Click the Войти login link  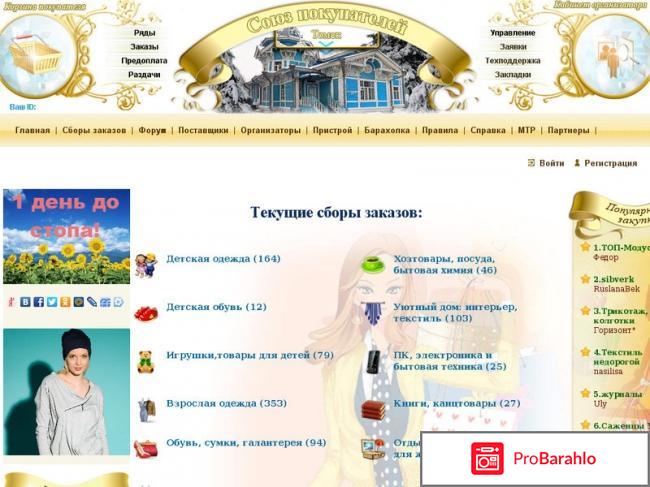pyautogui.click(x=552, y=163)
